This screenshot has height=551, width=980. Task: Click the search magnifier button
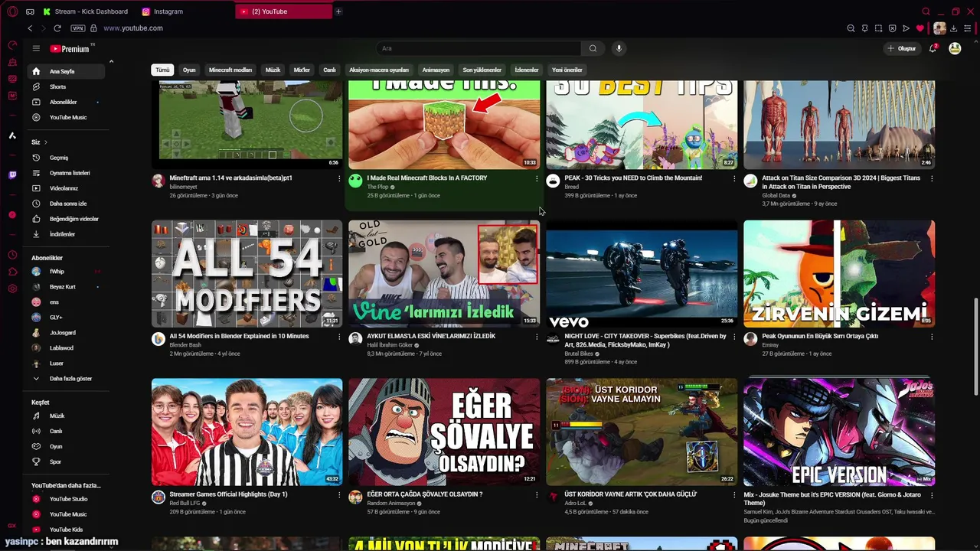(593, 48)
